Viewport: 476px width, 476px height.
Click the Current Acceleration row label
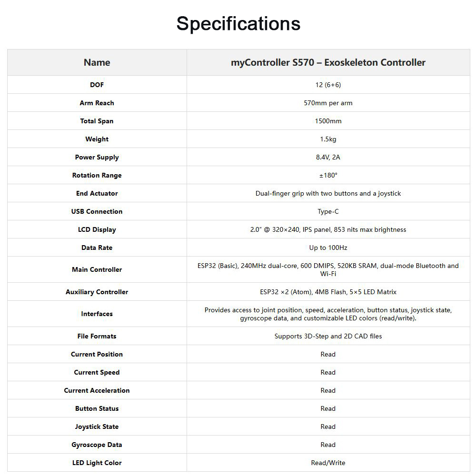(97, 390)
